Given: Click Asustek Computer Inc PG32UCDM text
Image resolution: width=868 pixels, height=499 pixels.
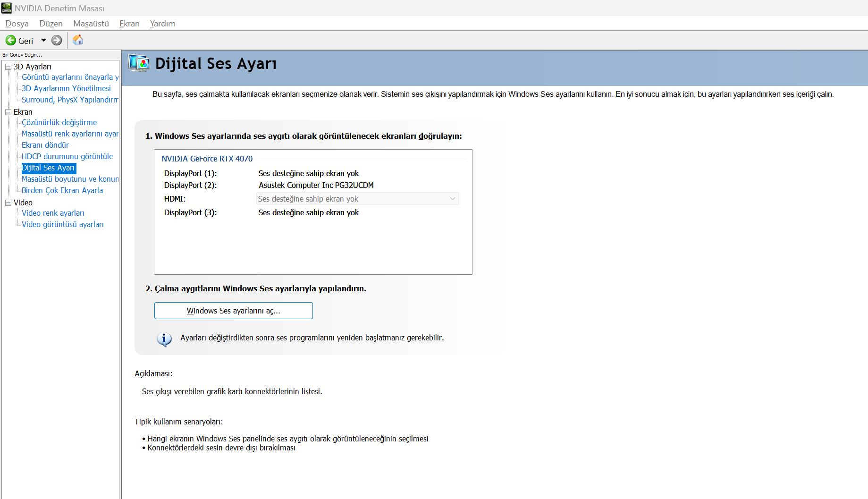Looking at the screenshot, I should click(x=316, y=185).
